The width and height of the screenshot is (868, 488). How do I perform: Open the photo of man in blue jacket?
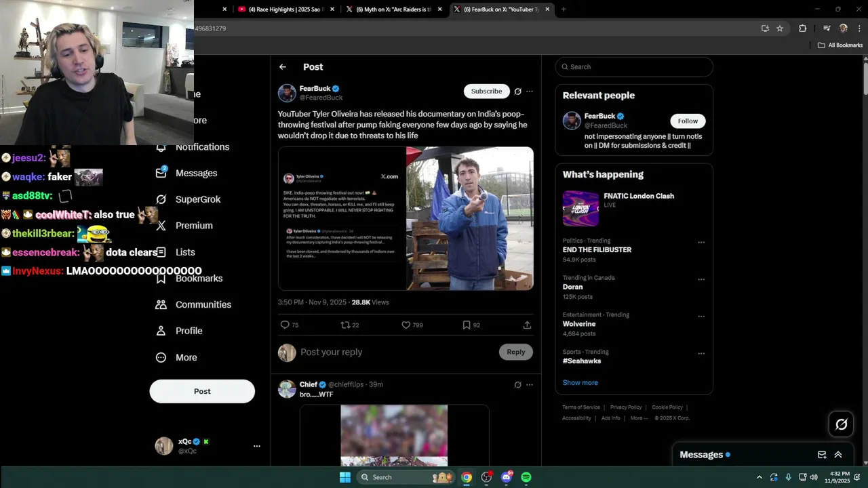(x=470, y=218)
